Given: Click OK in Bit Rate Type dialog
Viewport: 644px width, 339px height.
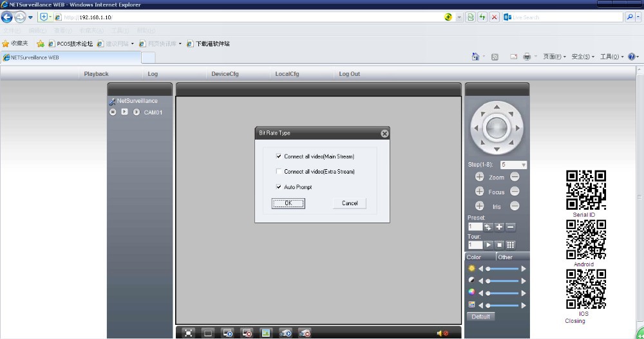Looking at the screenshot, I should tap(288, 203).
